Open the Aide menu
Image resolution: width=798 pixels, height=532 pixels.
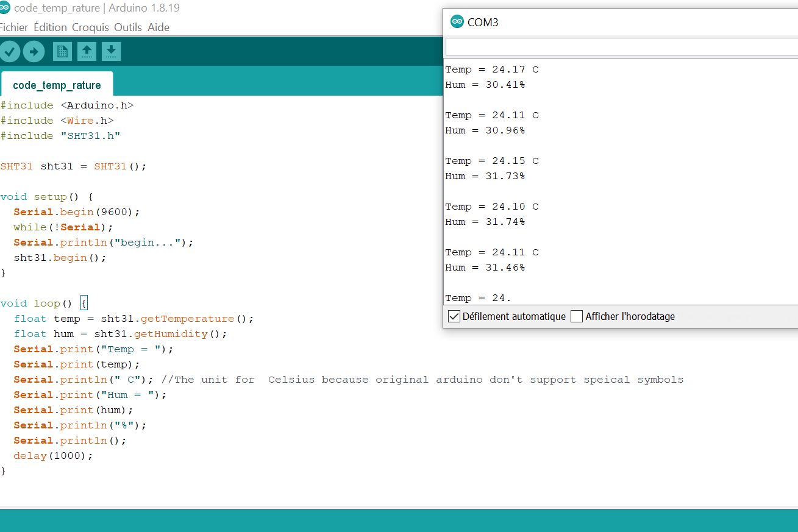pos(159,27)
